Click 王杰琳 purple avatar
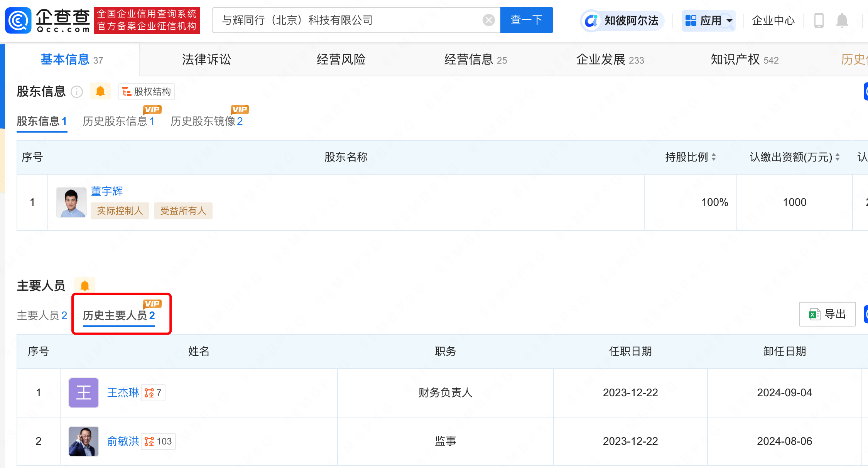 click(84, 393)
